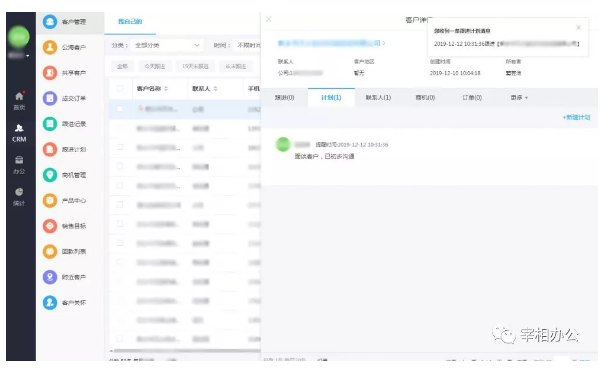This screenshot has height=369, width=603.
Task: Filter customers by 从未跟进
Action: tap(236, 66)
